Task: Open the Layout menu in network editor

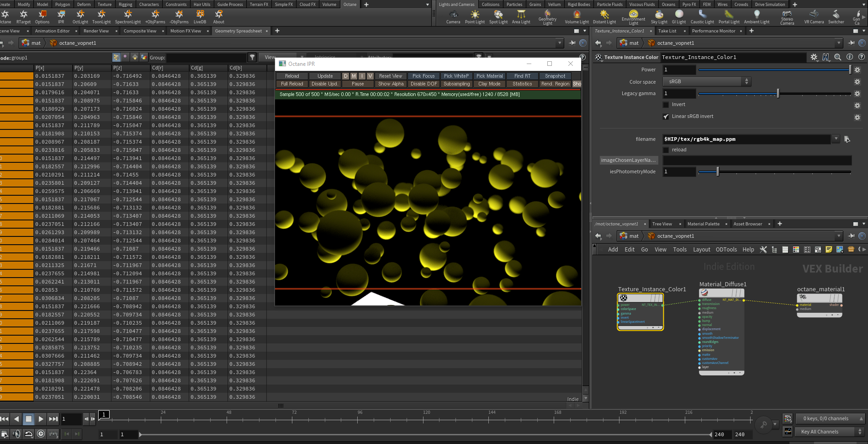Action: click(x=701, y=249)
